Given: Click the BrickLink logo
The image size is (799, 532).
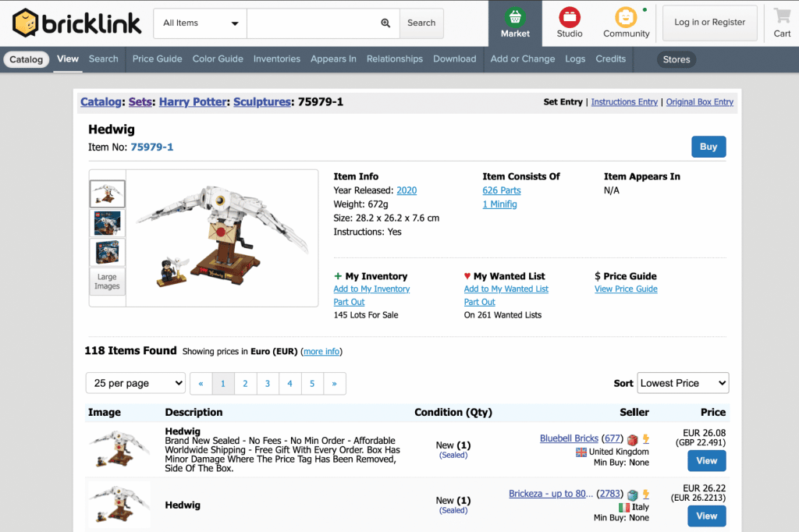Looking at the screenshot, I should pos(77,23).
